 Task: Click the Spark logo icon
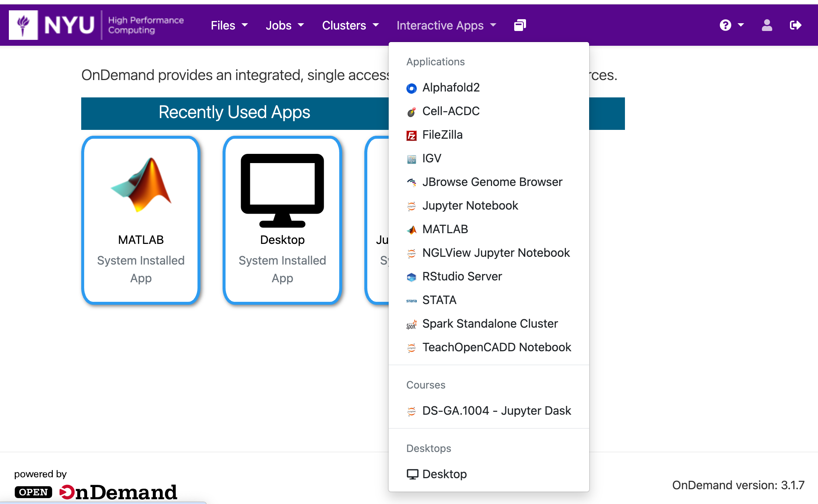(x=412, y=324)
